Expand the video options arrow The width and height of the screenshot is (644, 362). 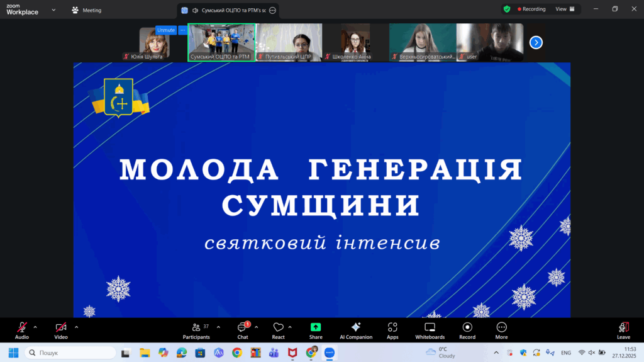coord(77,327)
